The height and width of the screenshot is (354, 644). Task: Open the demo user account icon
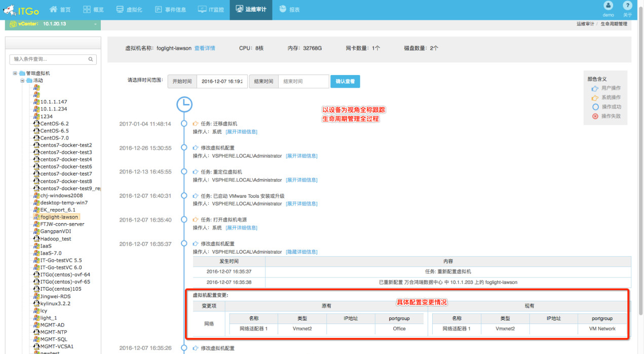tap(609, 6)
